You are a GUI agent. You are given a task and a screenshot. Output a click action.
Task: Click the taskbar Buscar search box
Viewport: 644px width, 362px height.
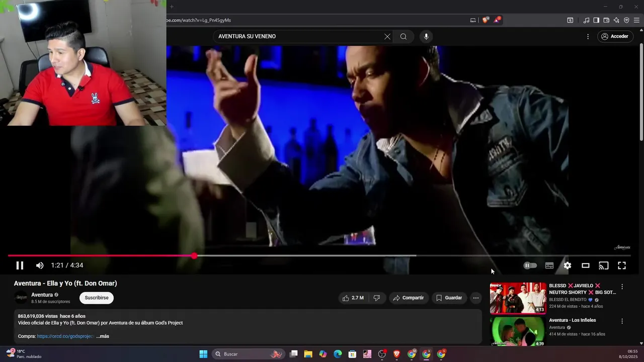[248, 354]
